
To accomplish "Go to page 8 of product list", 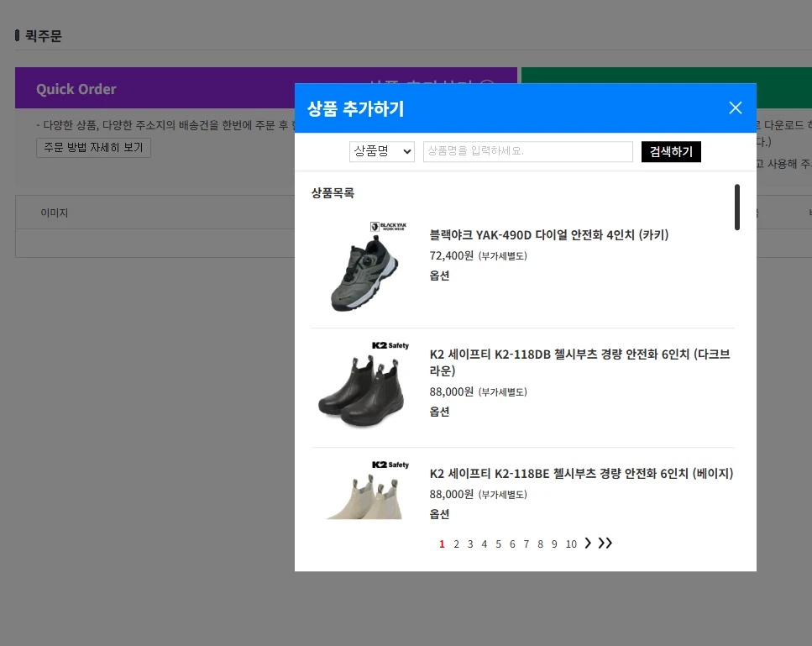I will tap(540, 544).
